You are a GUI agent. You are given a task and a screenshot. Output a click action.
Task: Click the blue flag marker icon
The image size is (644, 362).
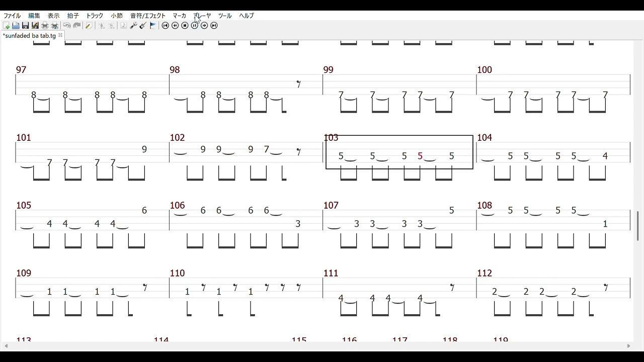153,26
